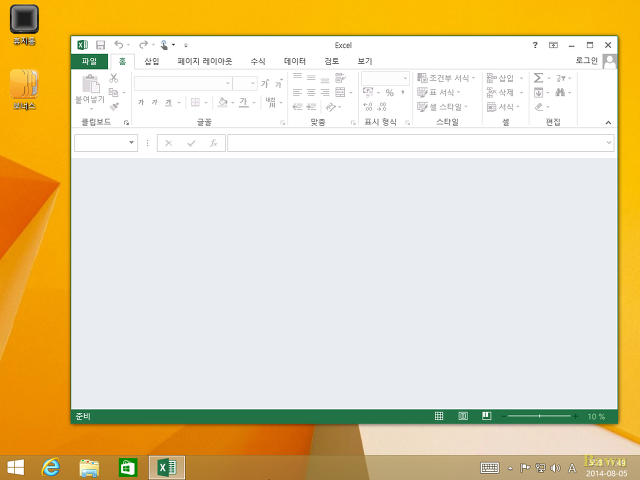This screenshot has width=640, height=480.
Task: Toggle wrap text
Action: click(340, 77)
